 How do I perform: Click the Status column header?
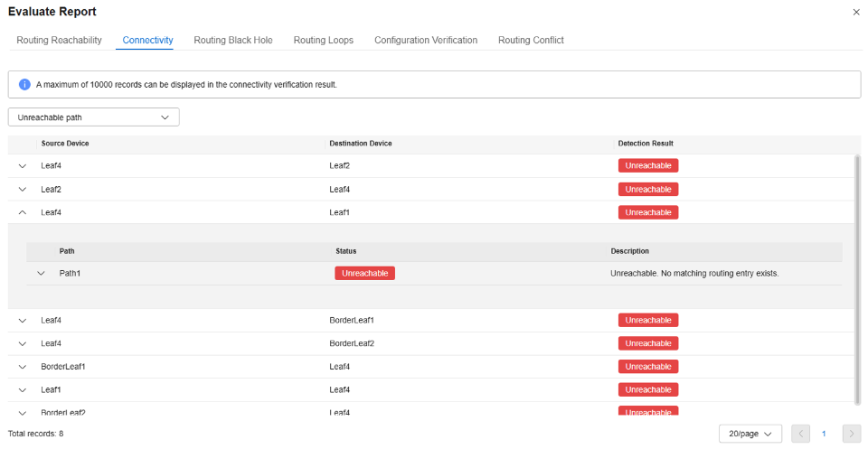346,251
